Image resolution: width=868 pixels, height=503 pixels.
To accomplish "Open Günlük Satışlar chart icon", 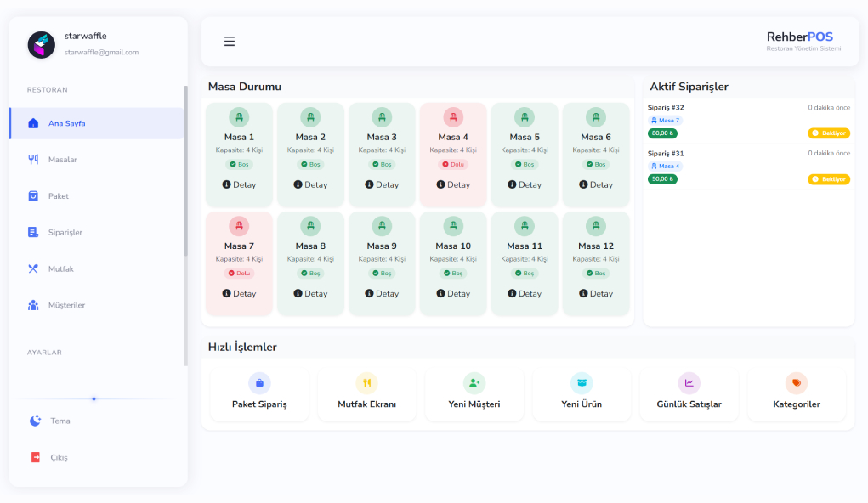I will pos(689,382).
